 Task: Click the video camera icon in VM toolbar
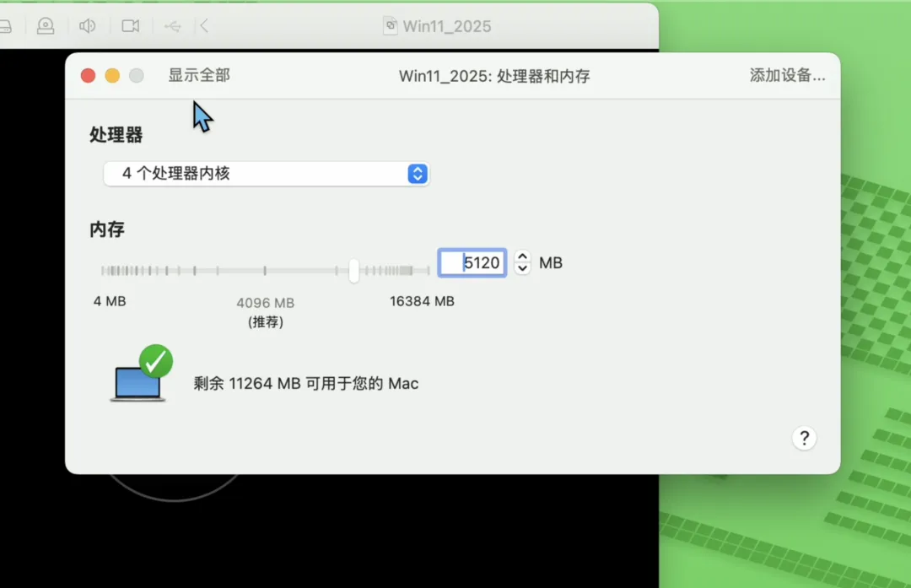pyautogui.click(x=130, y=26)
